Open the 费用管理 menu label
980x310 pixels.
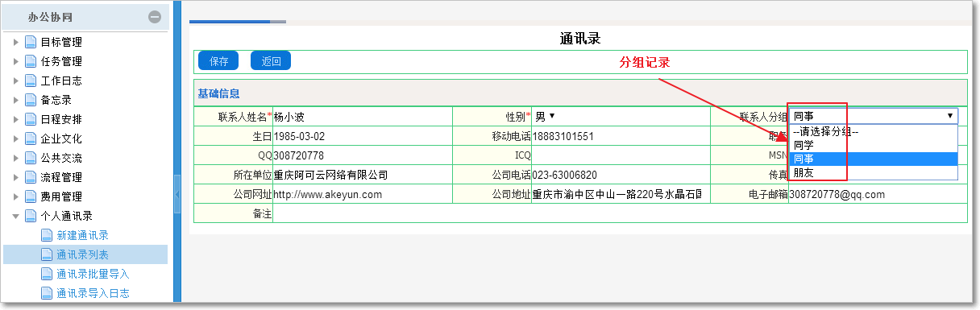pos(61,196)
